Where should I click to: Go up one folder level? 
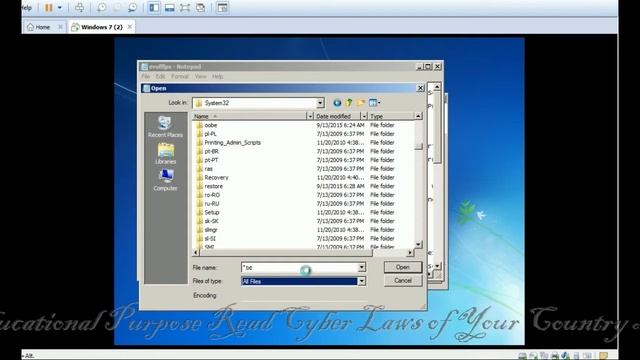pos(349,103)
